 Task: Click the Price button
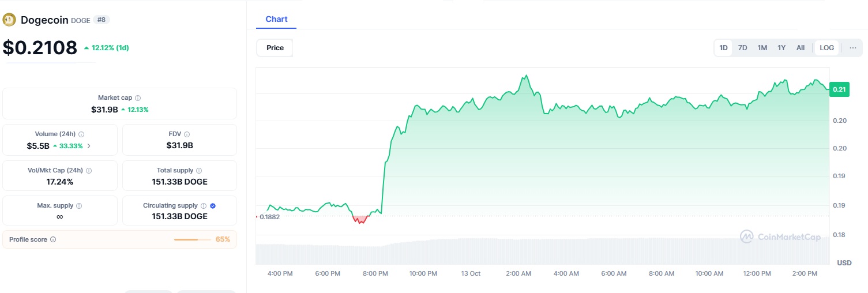pyautogui.click(x=275, y=48)
